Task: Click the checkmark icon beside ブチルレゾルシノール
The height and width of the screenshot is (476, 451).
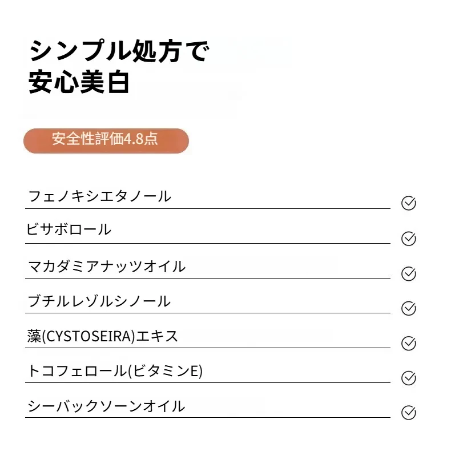Action: 409,308
